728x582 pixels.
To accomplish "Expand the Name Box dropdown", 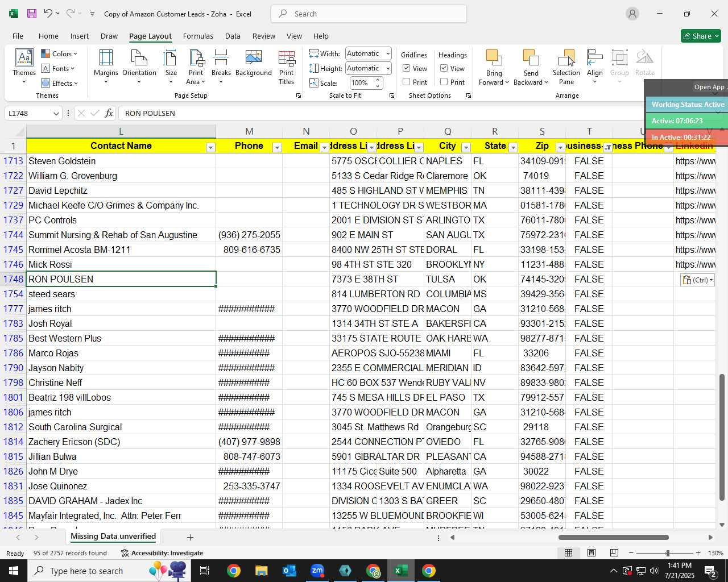I will pyautogui.click(x=56, y=113).
